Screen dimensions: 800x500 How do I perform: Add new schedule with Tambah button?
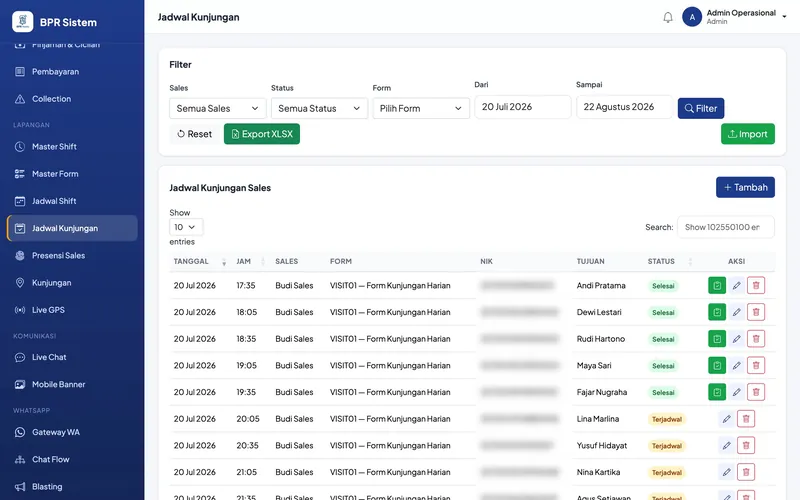745,187
